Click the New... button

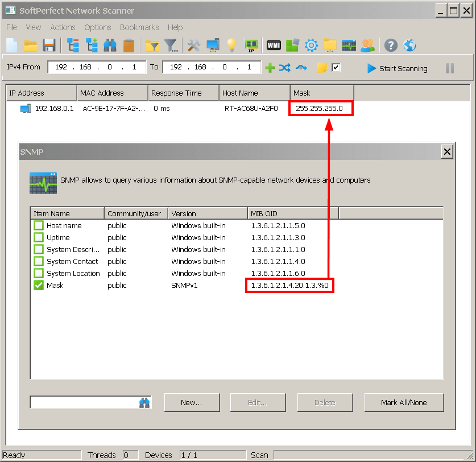coord(192,402)
